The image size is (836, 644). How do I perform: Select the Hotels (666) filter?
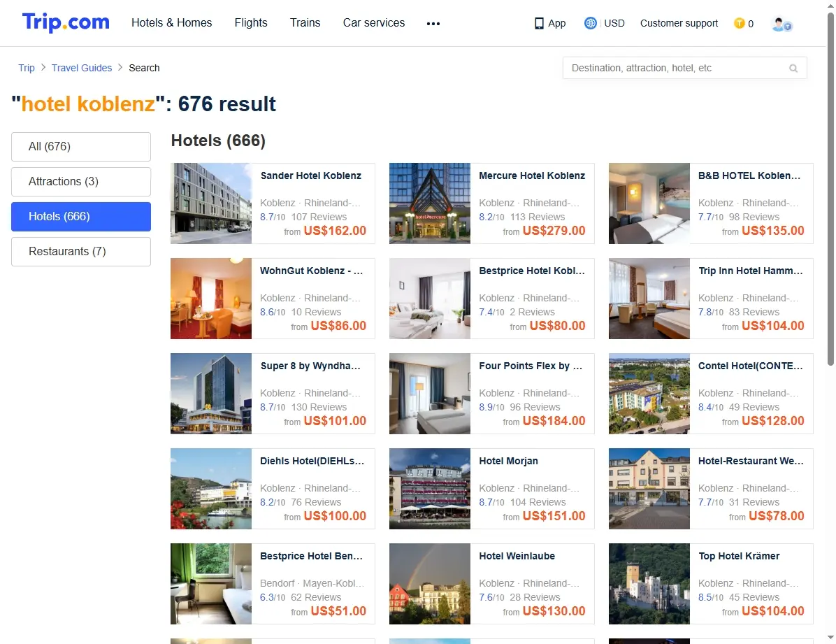coord(81,217)
